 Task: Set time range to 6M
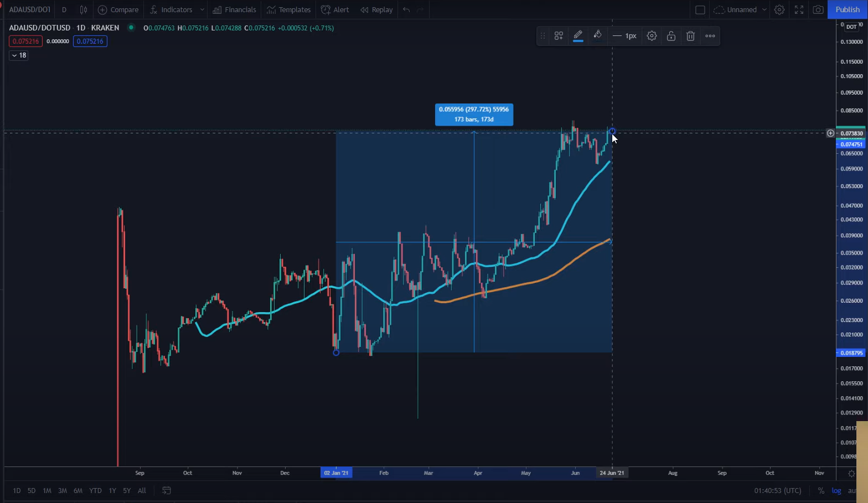(x=78, y=491)
